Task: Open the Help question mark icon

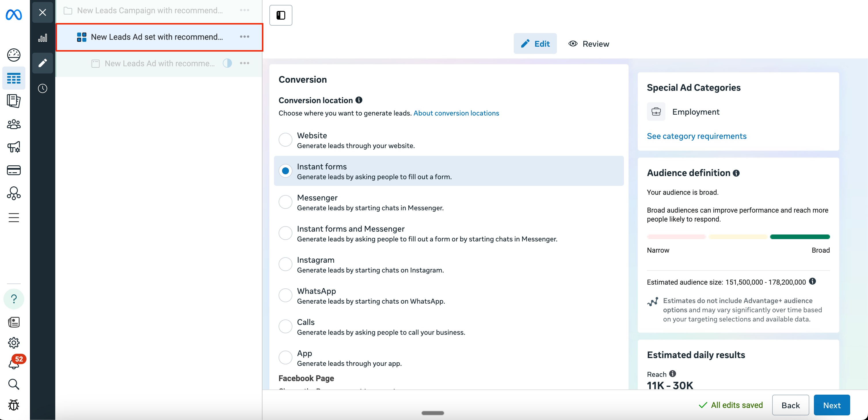Action: click(14, 298)
